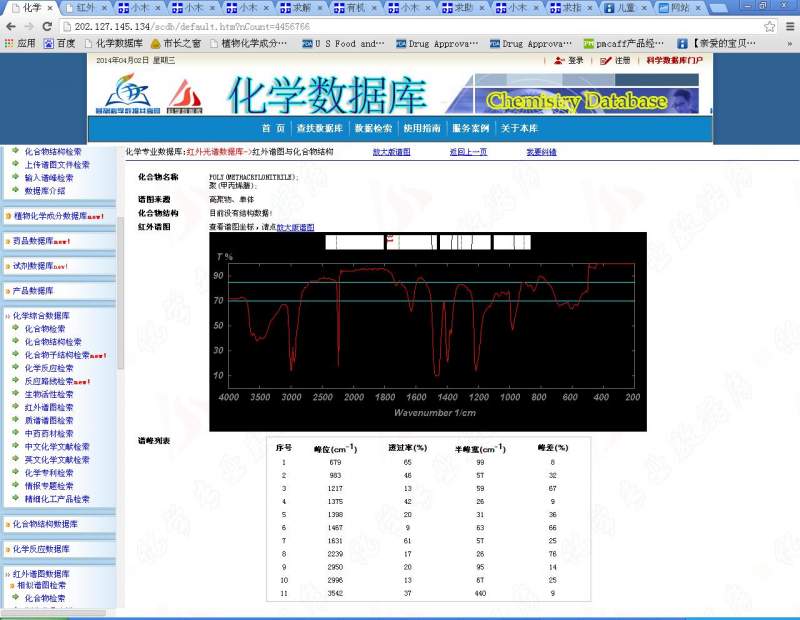Open a new tab button
The image size is (800, 620).
pyautogui.click(x=718, y=8)
